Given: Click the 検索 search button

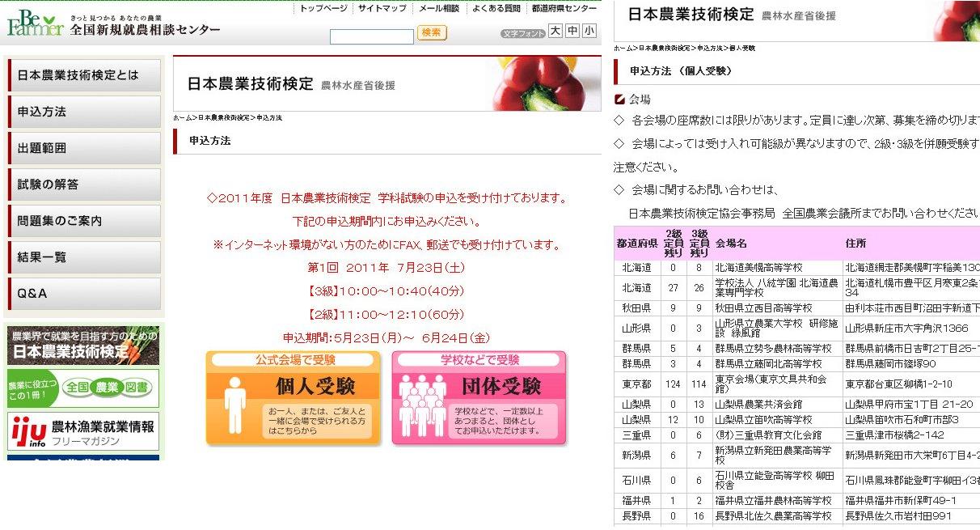Looking at the screenshot, I should (432, 33).
